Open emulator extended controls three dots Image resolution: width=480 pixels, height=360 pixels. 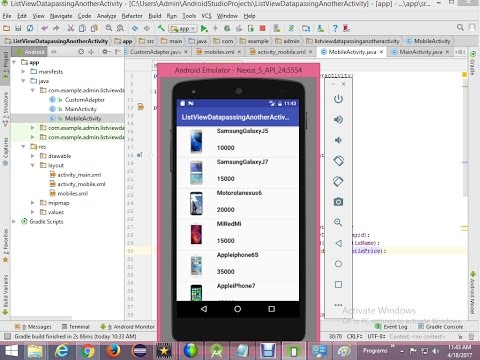pos(338,305)
